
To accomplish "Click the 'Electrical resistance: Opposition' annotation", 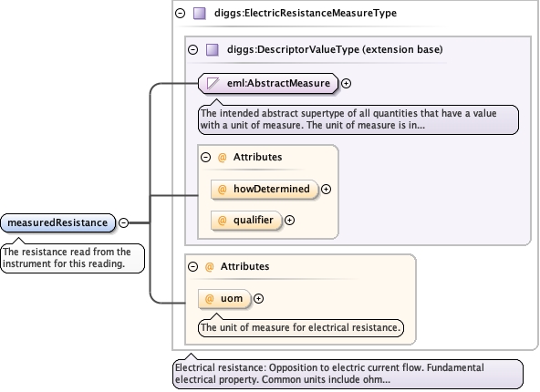I will (348, 374).
